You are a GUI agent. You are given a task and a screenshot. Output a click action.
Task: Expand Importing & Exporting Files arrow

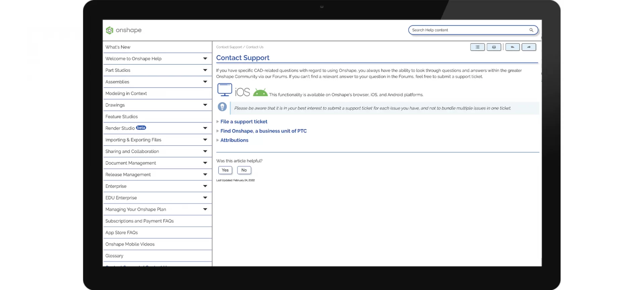(x=205, y=140)
